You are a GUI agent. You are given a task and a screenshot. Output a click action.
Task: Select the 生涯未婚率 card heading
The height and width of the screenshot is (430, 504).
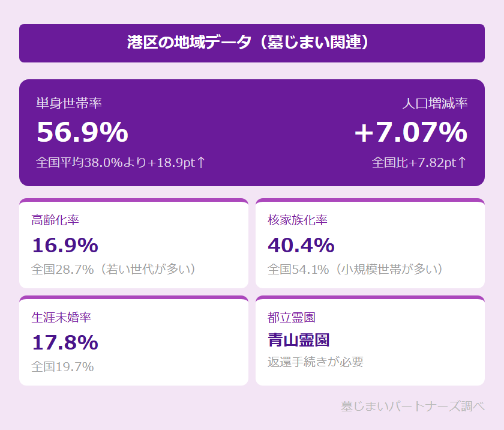(x=61, y=317)
